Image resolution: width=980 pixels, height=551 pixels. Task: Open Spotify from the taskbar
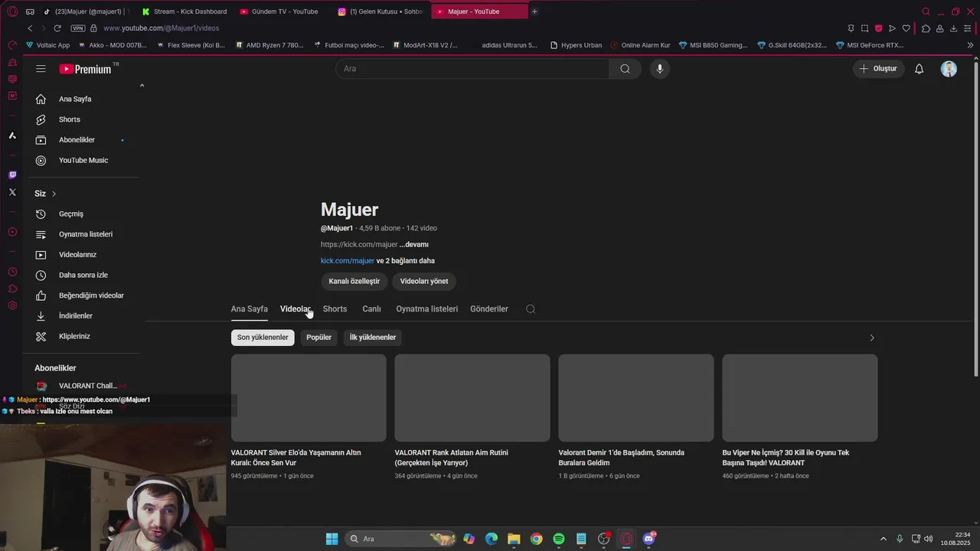[559, 539]
